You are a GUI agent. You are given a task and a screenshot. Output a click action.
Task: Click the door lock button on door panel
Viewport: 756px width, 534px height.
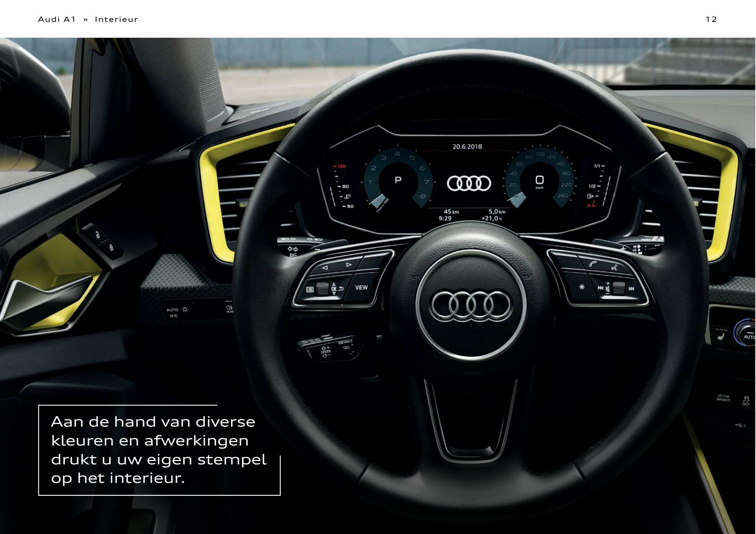tap(111, 248)
